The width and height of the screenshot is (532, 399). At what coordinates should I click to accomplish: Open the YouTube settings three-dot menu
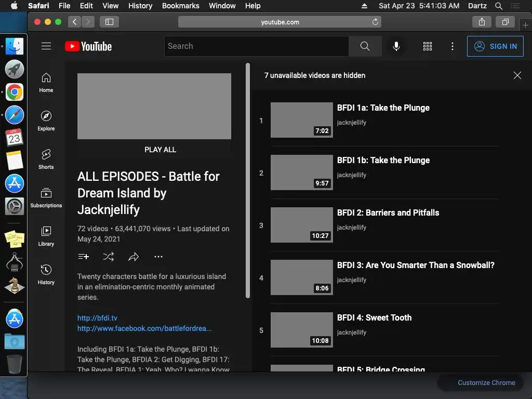[x=453, y=46]
